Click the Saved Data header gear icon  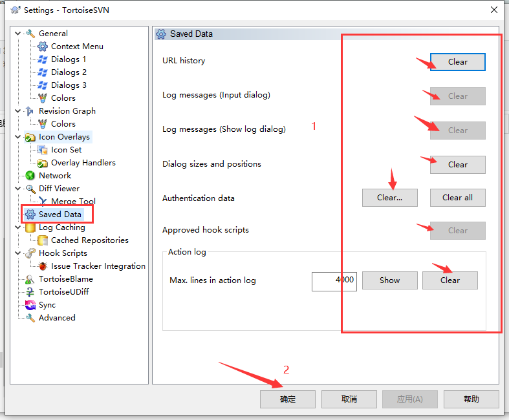(x=161, y=34)
